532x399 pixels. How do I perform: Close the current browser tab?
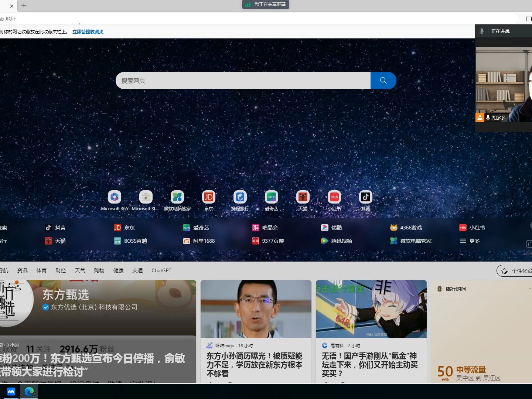click(x=11, y=6)
